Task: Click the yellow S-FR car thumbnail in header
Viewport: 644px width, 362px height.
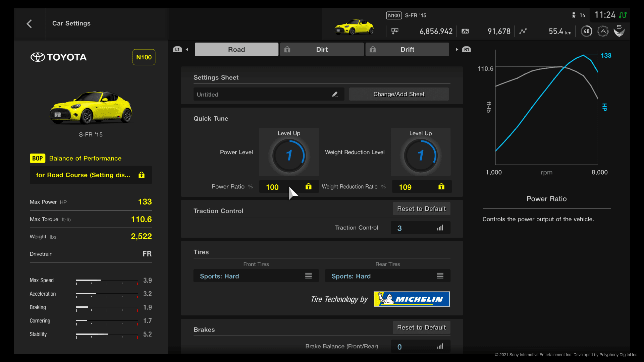Action: [354, 27]
